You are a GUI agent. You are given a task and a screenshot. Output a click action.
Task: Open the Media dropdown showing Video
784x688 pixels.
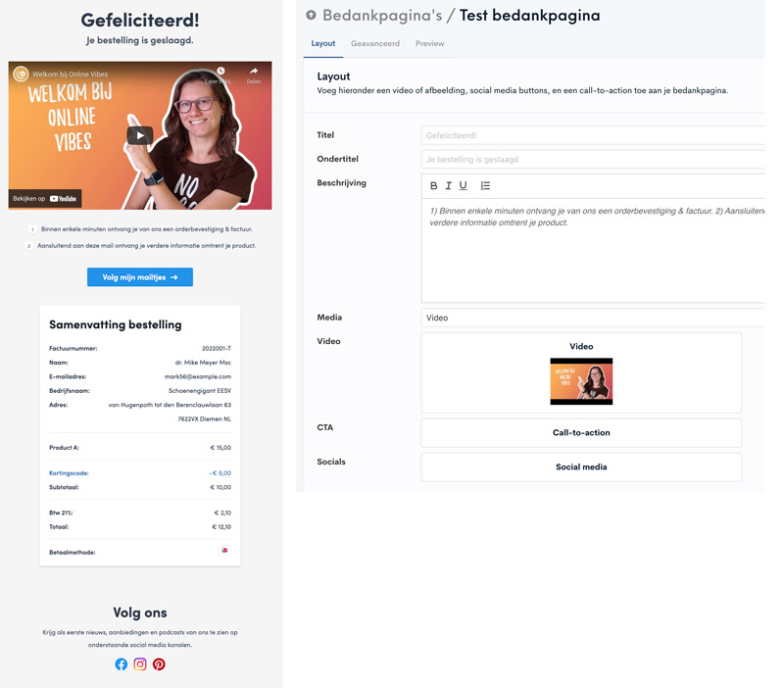click(588, 317)
